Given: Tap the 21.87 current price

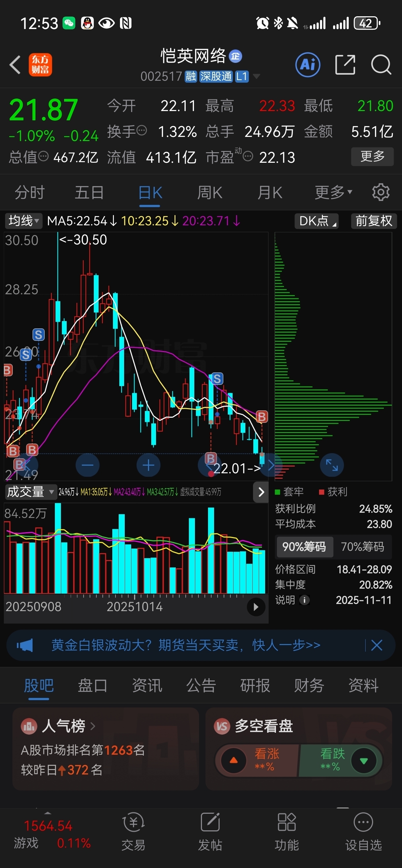Looking at the screenshot, I should pos(43,109).
